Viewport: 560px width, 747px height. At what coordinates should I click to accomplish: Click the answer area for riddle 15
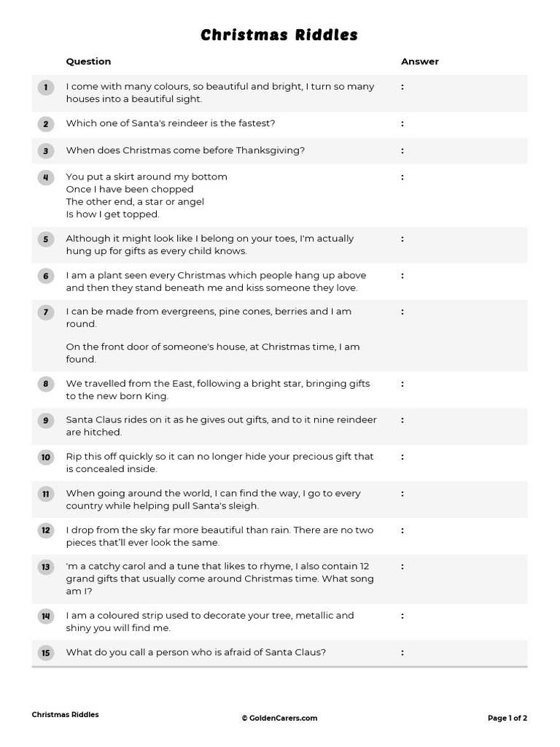coord(462,653)
